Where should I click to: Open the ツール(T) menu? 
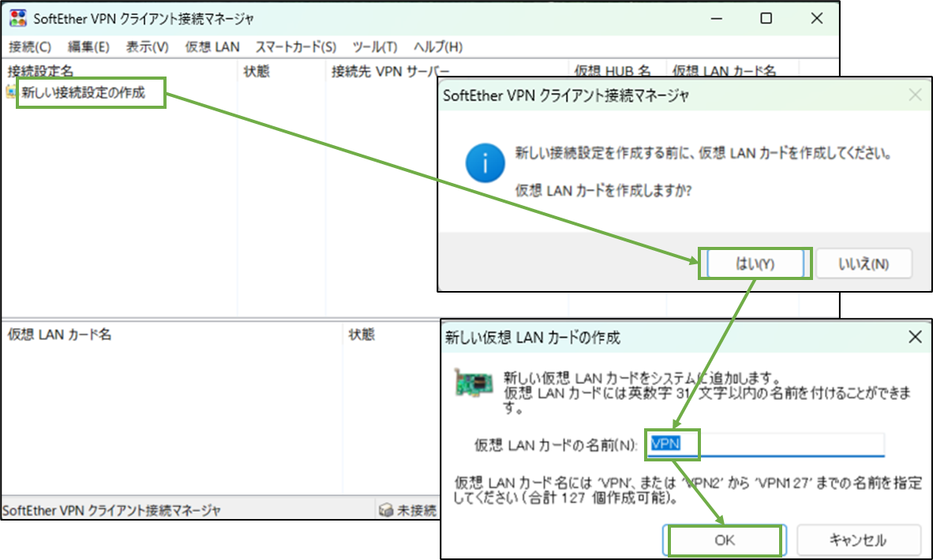click(374, 47)
